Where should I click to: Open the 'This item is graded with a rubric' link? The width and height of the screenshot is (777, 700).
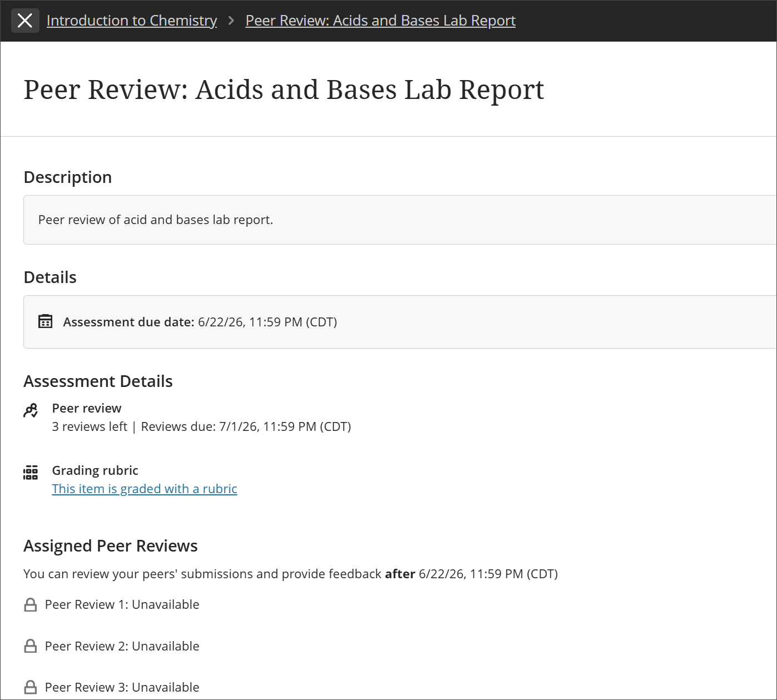145,489
